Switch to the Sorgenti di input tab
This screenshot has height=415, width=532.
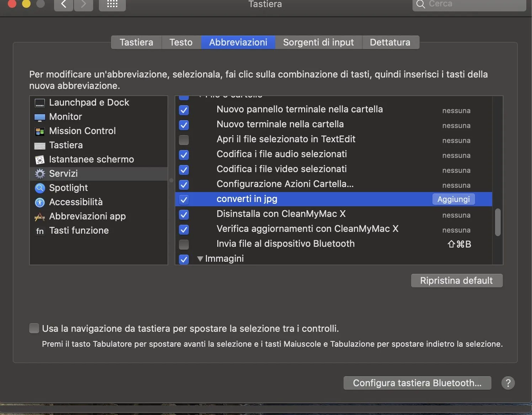point(318,42)
